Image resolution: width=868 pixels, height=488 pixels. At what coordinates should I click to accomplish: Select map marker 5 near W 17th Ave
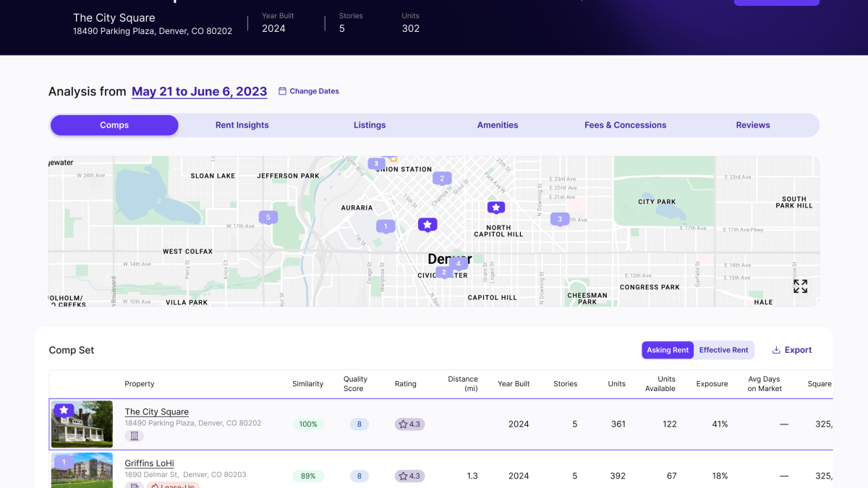268,217
